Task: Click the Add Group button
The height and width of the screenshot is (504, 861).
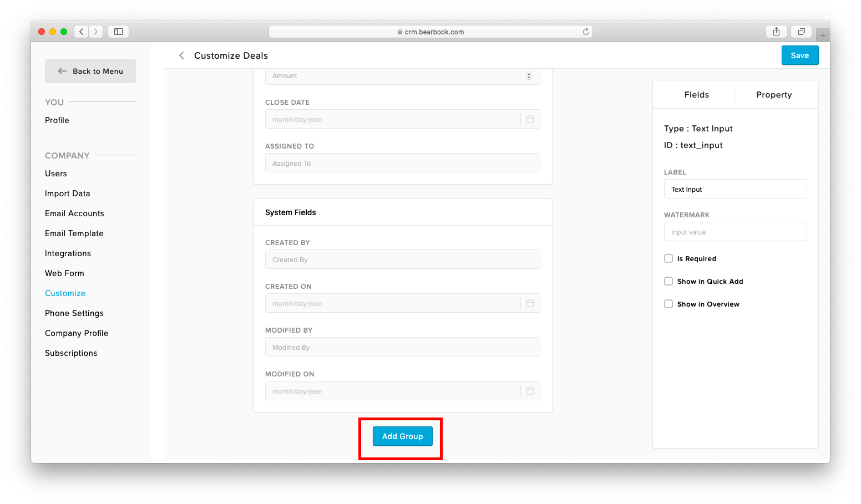Action: tap(403, 436)
